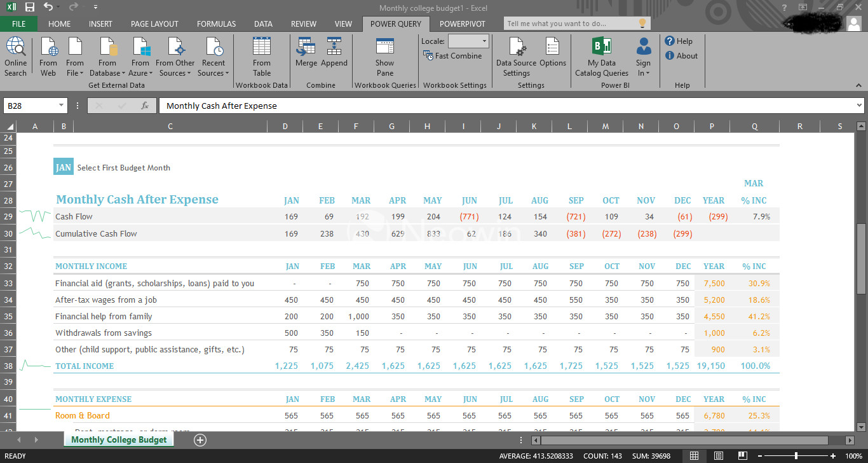The width and height of the screenshot is (868, 463).
Task: Open My Data Catalog Queries
Action: pyautogui.click(x=602, y=57)
